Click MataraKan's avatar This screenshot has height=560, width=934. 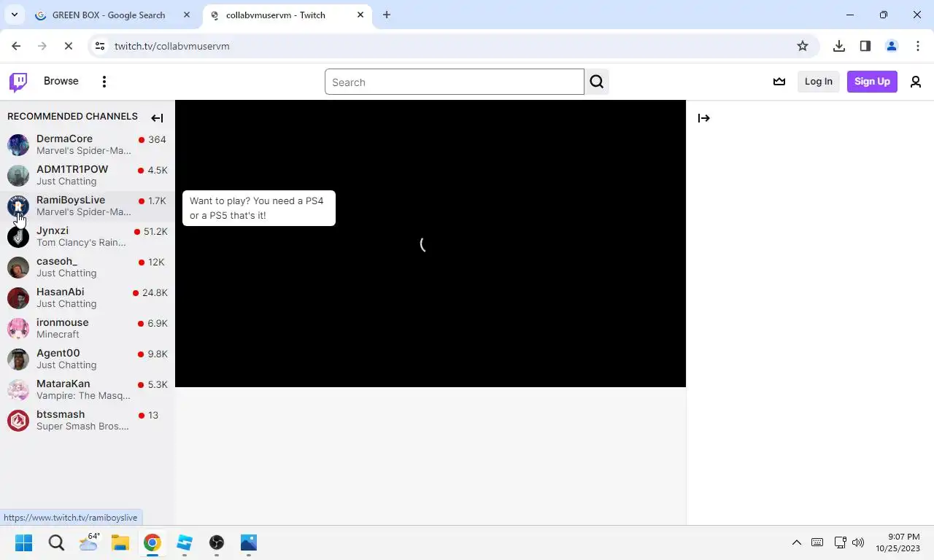point(18,389)
